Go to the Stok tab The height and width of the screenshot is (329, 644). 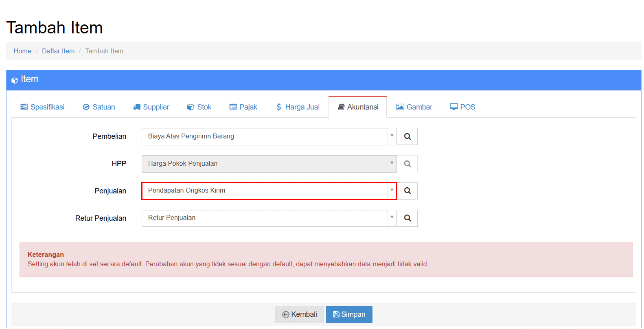(199, 107)
